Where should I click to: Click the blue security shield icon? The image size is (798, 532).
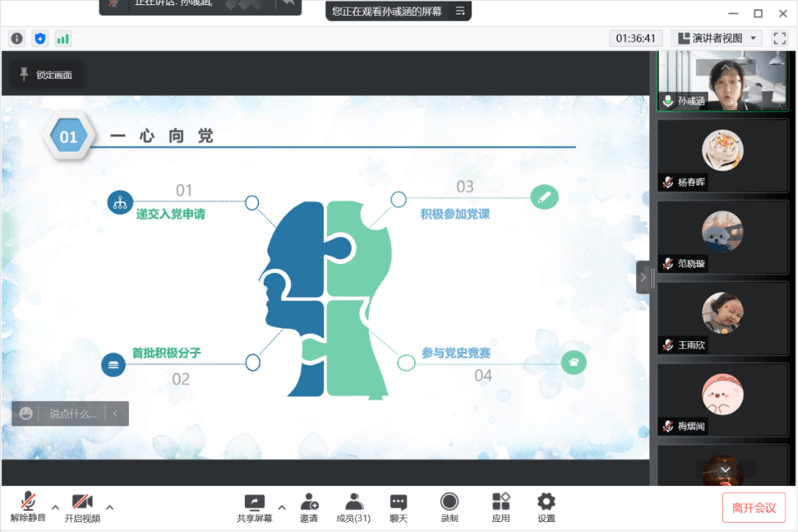(x=40, y=39)
